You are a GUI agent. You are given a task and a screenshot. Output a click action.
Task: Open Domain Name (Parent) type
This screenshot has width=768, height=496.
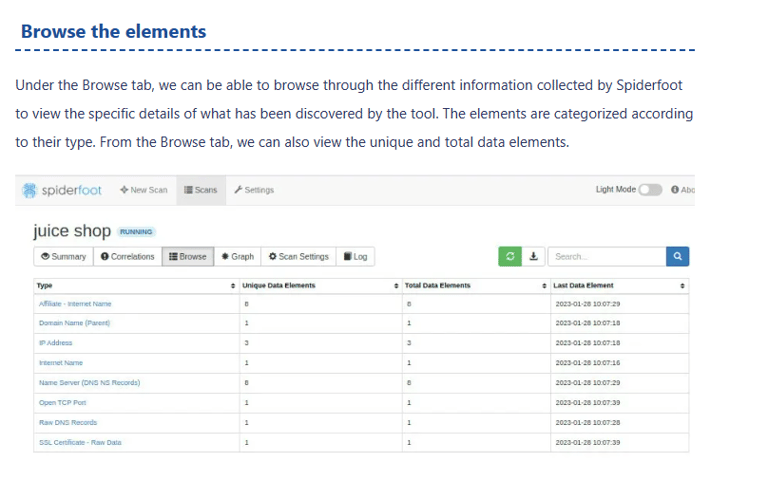74,323
